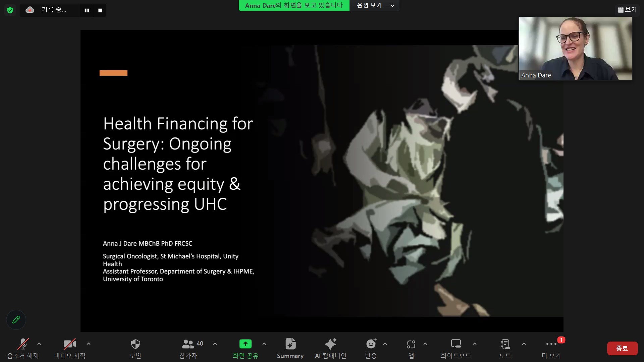The width and height of the screenshot is (644, 362).
Task: Open the 화이트보드 whiteboard
Action: [456, 349]
